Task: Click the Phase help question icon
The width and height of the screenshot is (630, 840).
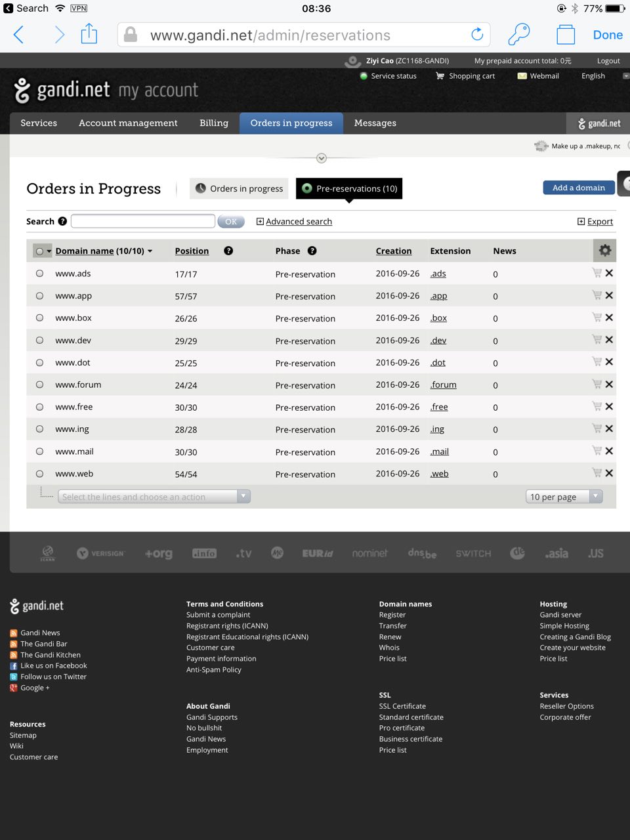Action: point(312,251)
